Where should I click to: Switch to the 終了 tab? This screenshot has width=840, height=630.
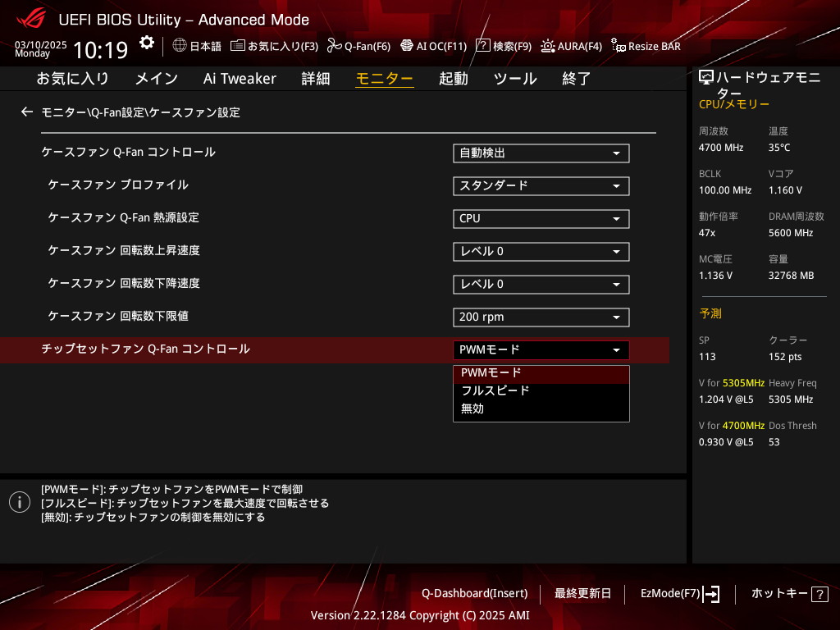[x=577, y=79]
